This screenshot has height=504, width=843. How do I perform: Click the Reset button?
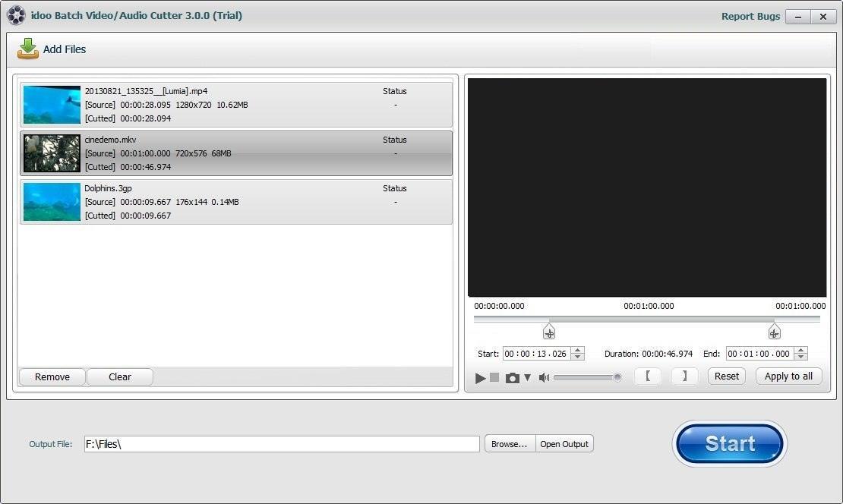726,376
